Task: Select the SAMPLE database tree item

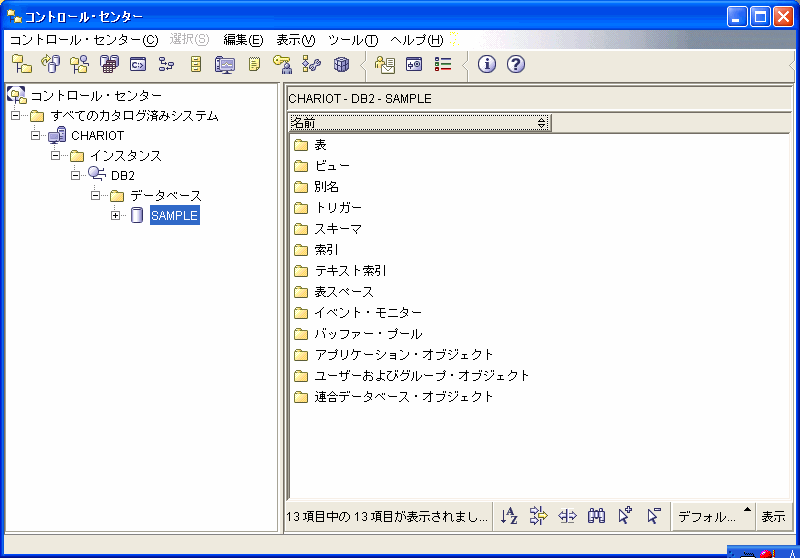Action: [174, 215]
